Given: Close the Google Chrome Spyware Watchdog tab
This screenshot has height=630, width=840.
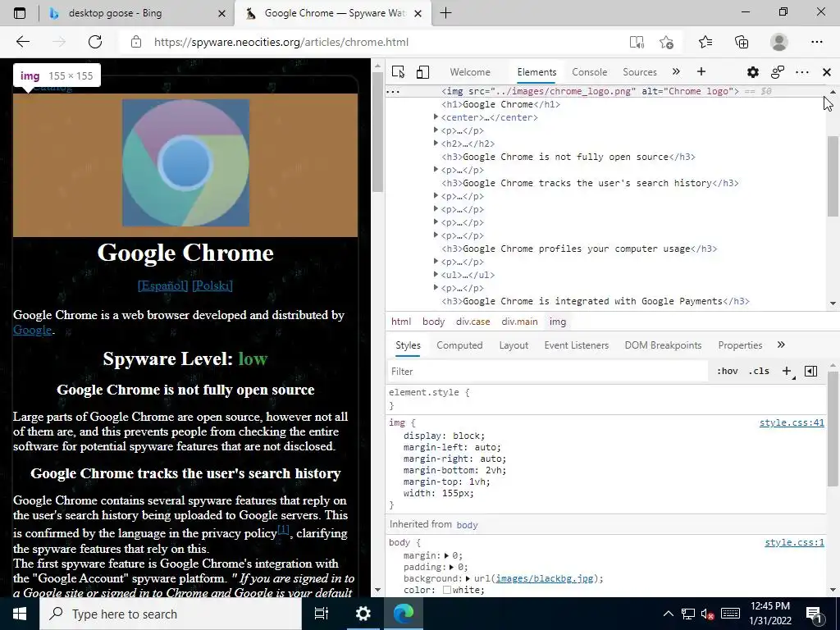Looking at the screenshot, I should pos(418,13).
